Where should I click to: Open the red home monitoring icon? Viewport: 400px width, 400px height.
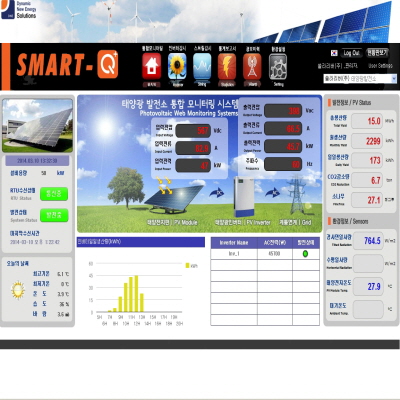pyautogui.click(x=151, y=66)
